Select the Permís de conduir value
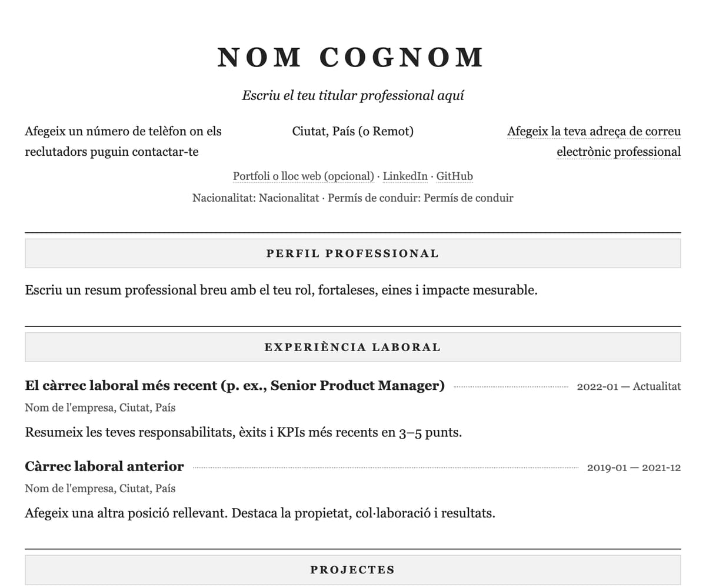Viewport: 706px width, 588px height. 468,198
